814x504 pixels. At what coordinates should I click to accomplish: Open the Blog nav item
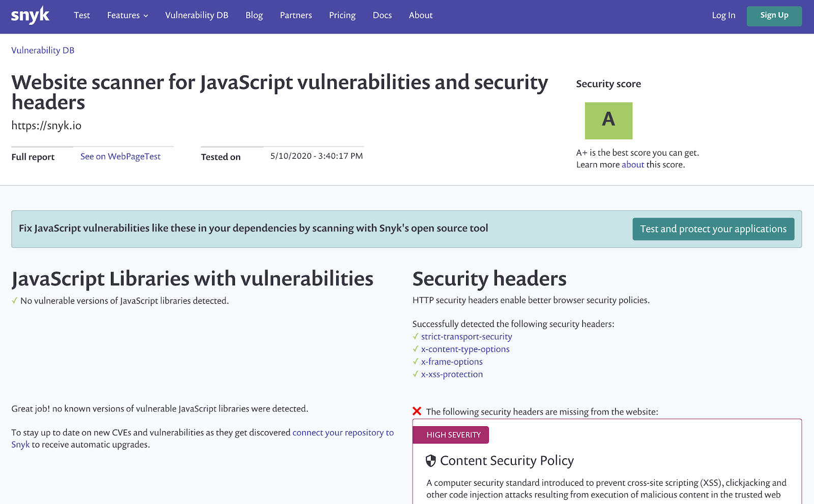[x=254, y=15]
